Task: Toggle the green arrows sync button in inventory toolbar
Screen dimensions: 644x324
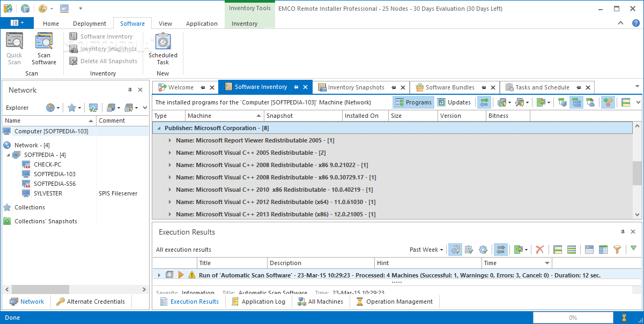Action: coord(484,102)
